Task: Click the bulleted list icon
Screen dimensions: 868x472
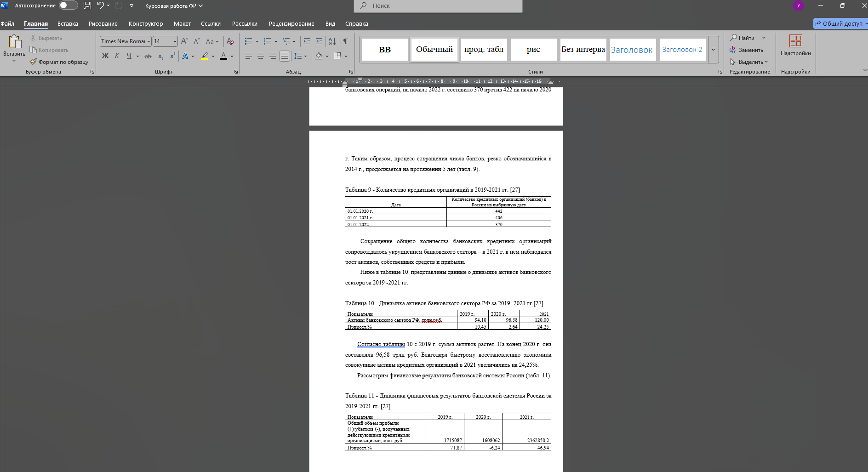Action: pos(248,41)
